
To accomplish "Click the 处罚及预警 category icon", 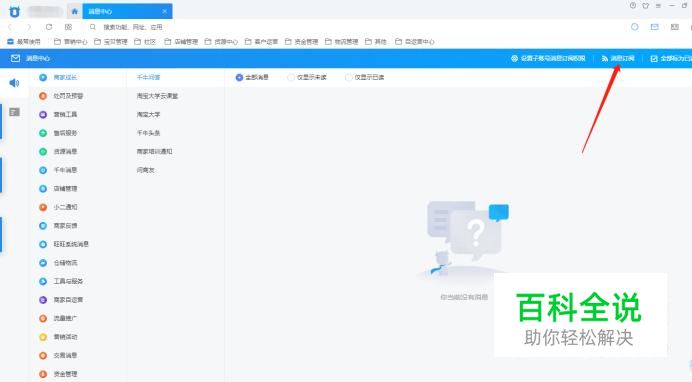I will (43, 96).
